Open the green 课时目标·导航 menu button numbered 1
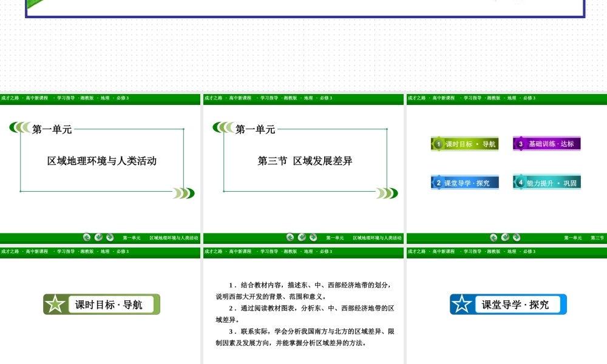607x364 pixels. pos(465,144)
